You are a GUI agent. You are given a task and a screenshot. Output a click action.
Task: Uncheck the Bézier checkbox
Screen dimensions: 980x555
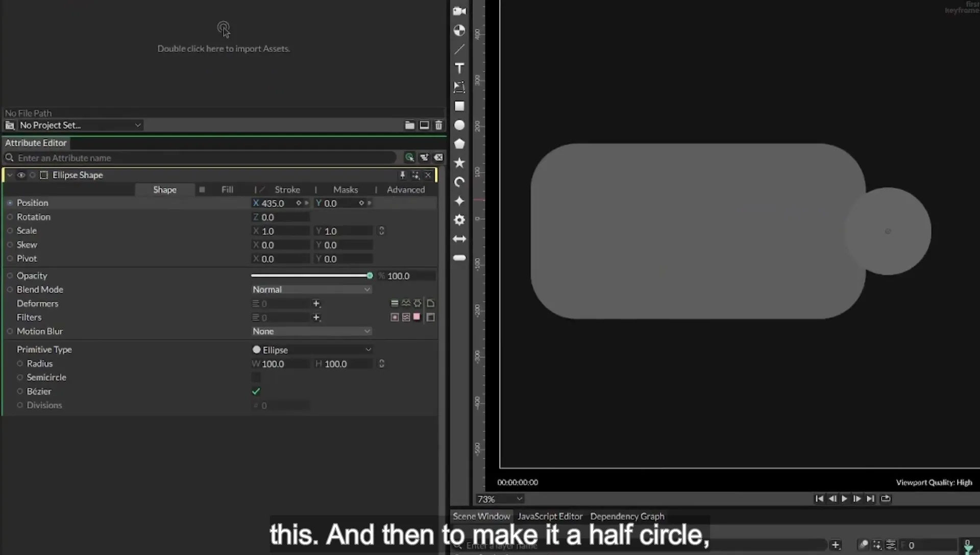click(x=256, y=391)
